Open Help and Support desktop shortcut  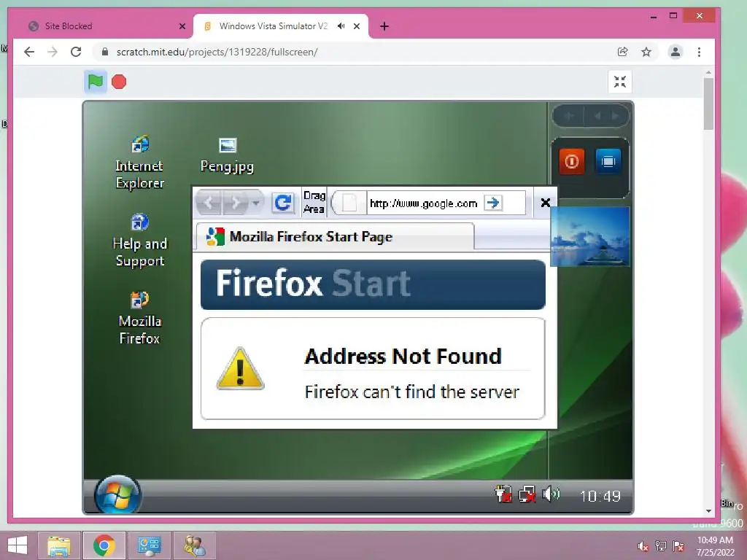[x=140, y=241]
